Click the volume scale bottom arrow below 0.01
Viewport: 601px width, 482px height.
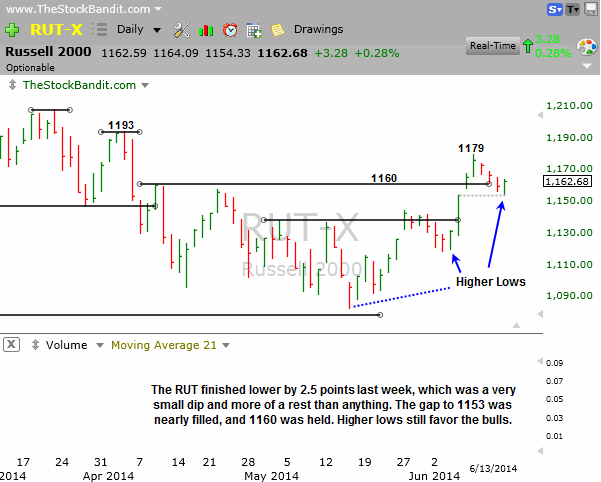pyautogui.click(x=540, y=451)
